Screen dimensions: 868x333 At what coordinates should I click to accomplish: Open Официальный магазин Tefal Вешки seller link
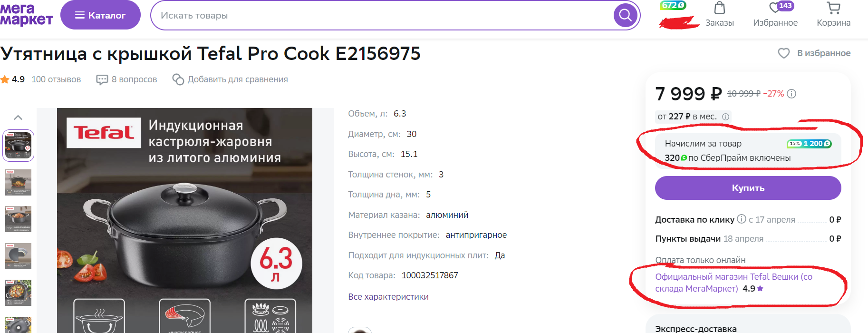click(733, 283)
